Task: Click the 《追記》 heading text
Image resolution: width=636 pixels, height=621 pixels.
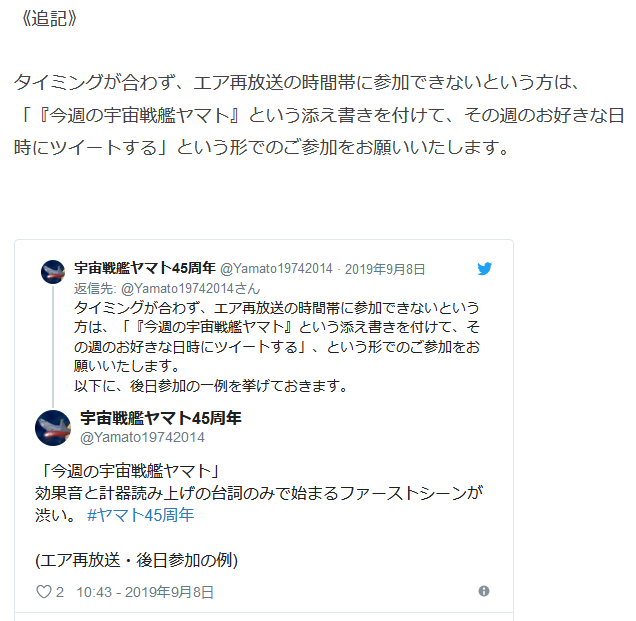Action: 48,18
